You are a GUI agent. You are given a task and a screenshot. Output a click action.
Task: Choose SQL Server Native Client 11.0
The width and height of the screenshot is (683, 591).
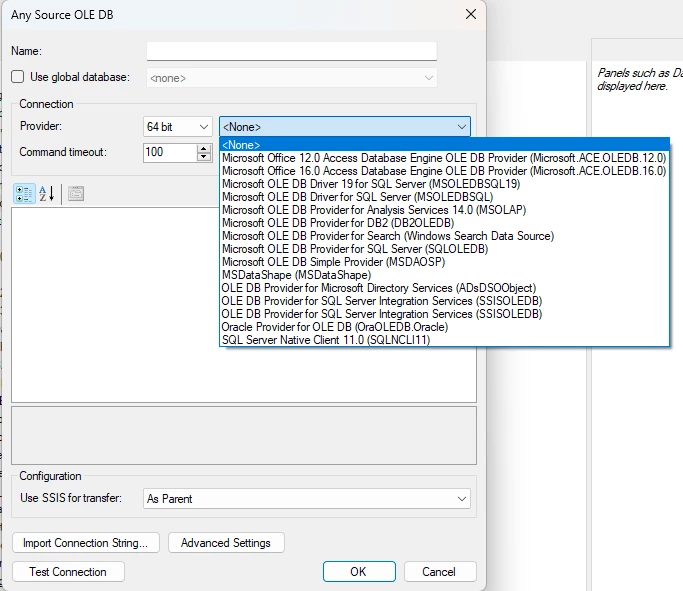(x=444, y=340)
